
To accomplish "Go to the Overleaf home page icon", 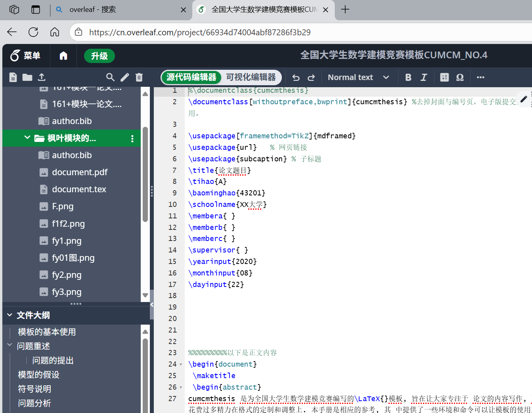I will tap(63, 55).
